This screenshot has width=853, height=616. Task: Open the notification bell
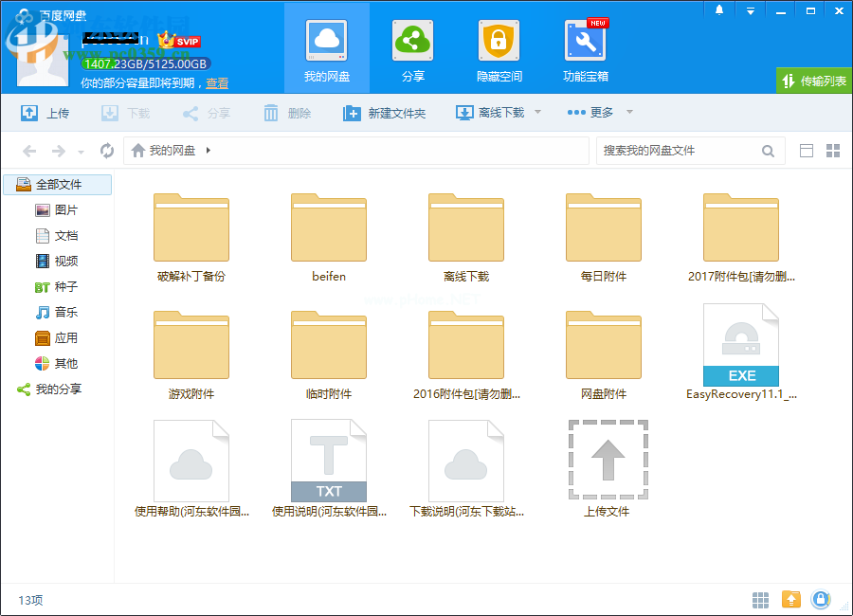pos(719,10)
